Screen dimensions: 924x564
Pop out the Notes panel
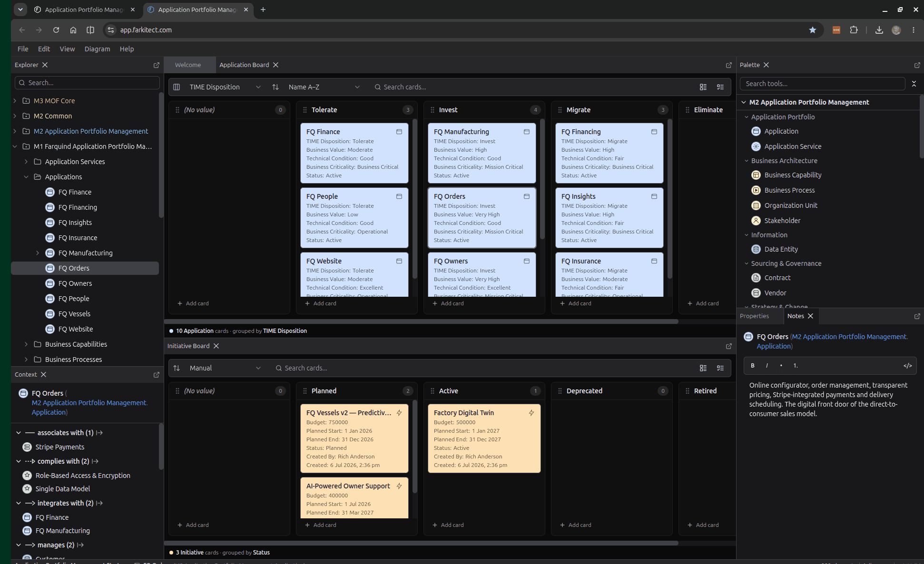tap(917, 316)
